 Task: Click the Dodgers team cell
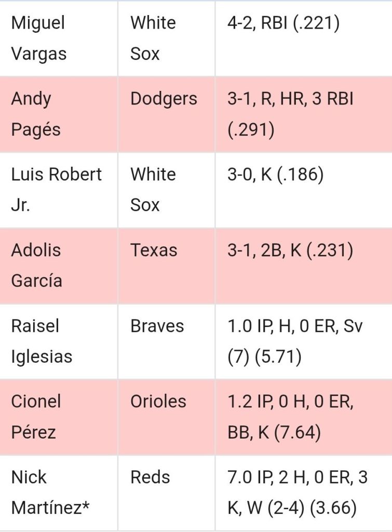click(167, 114)
